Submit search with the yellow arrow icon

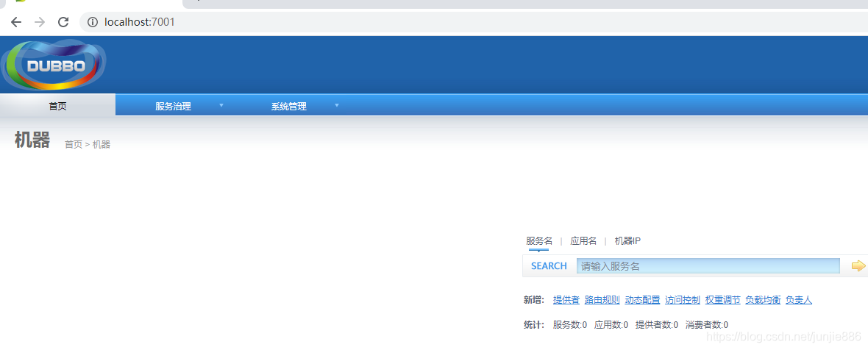pos(858,266)
